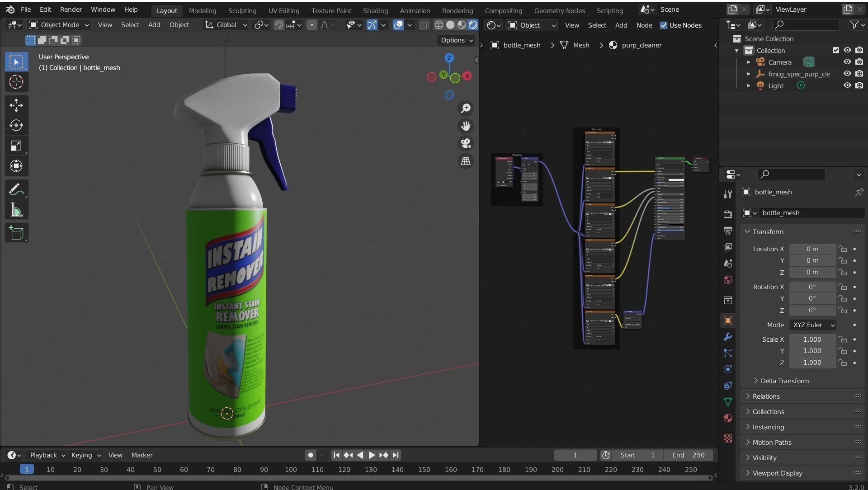Open the Physics properties tab
Viewport: 868px width, 490px height.
pos(728,369)
